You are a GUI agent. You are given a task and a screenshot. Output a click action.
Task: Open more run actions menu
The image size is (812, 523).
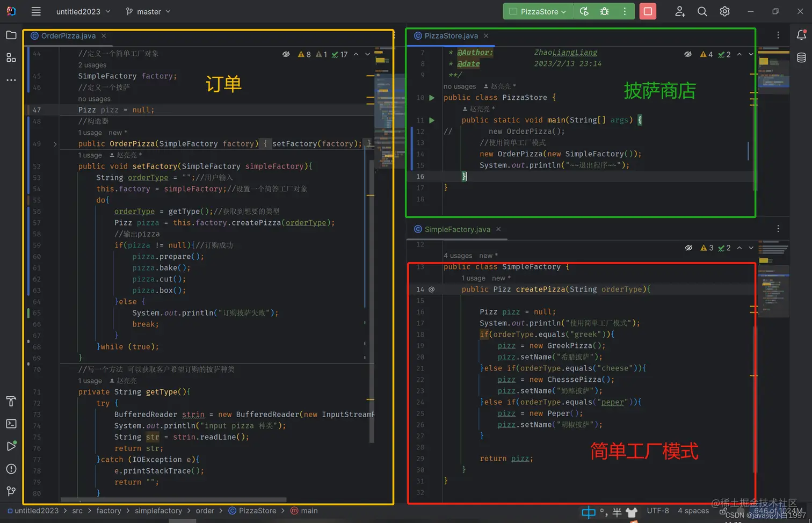pos(625,11)
